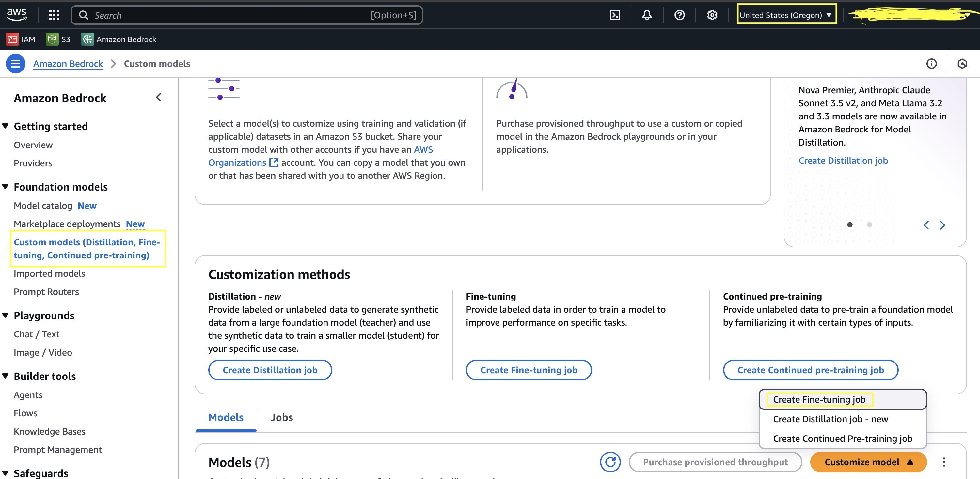Open the info panel icon
Image resolution: width=980 pixels, height=479 pixels.
coord(931,64)
